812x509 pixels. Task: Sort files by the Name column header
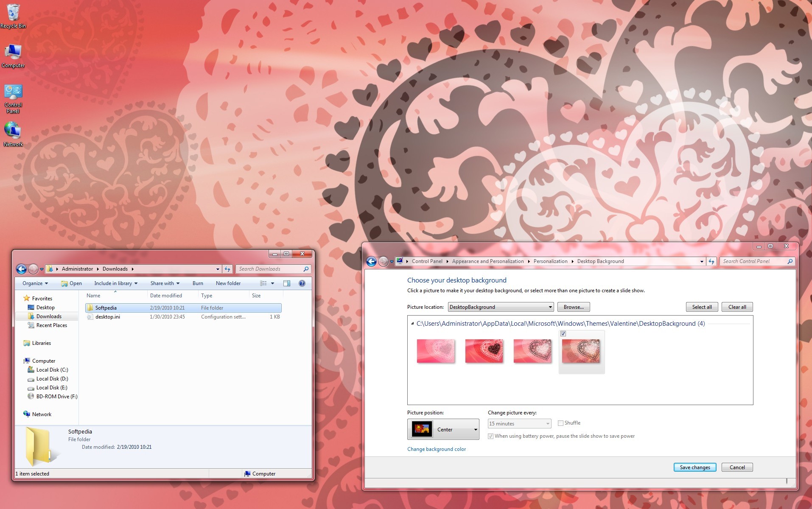click(115, 296)
